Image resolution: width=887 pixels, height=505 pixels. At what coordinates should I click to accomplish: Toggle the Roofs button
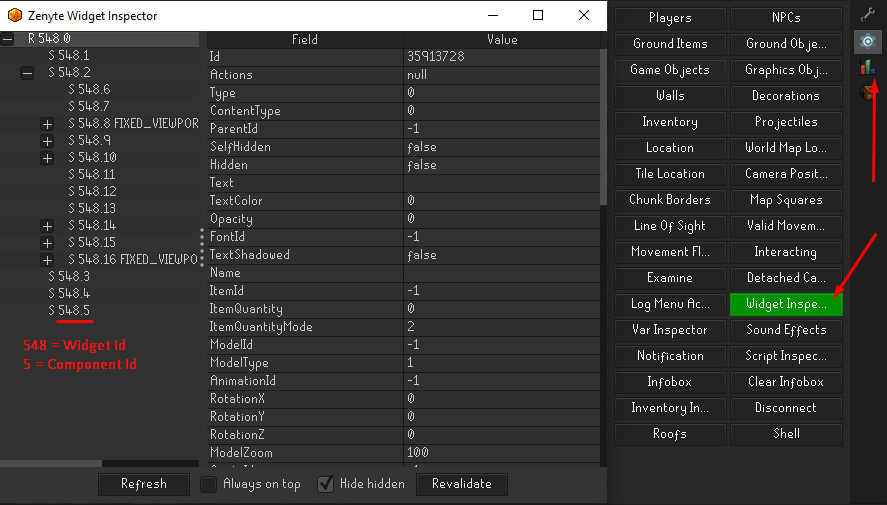coord(670,434)
